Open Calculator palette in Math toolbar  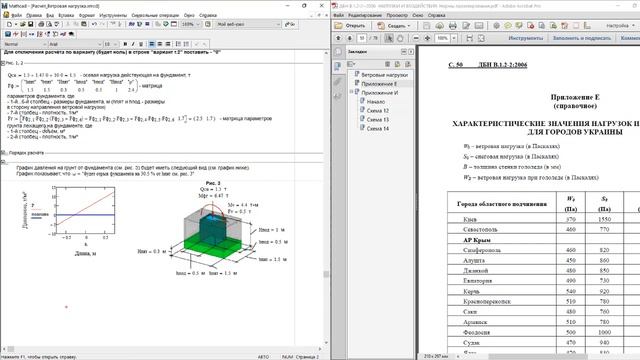(x=8, y=34)
